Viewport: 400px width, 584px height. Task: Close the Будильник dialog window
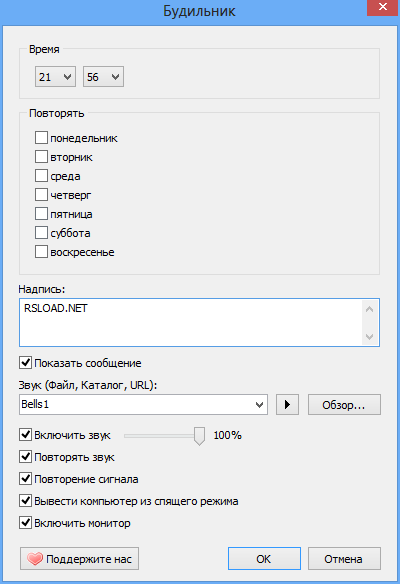tap(383, 7)
